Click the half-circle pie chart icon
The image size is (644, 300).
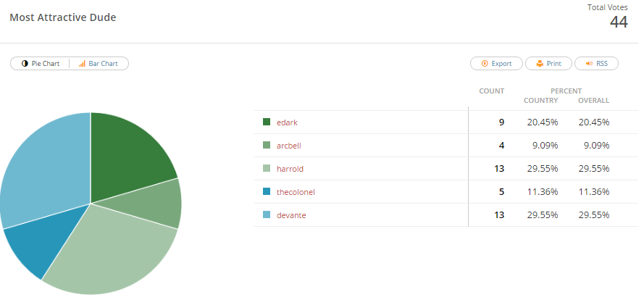(25, 64)
